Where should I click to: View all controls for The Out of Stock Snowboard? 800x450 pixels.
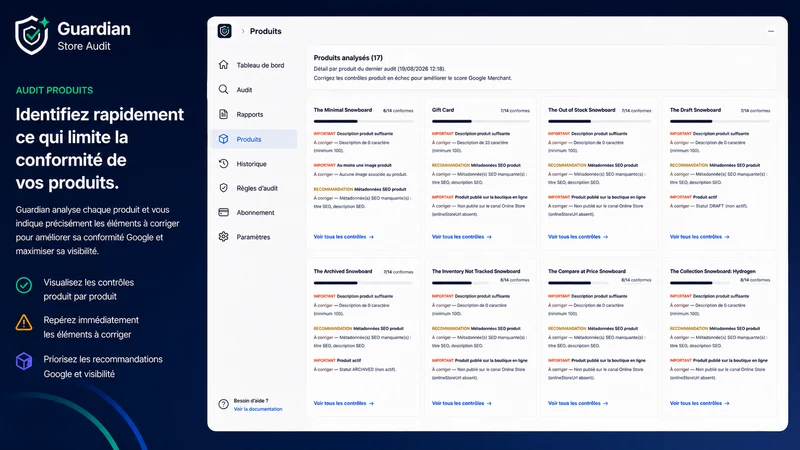(578, 237)
